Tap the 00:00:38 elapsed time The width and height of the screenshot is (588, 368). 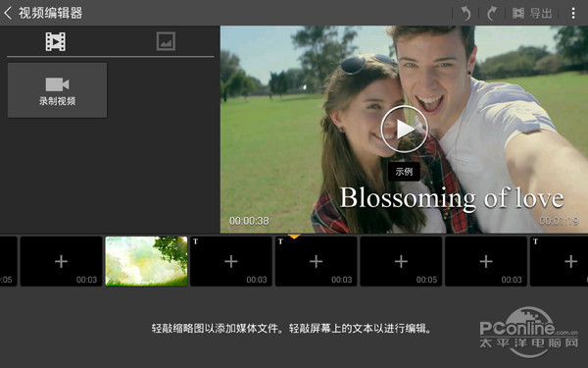249,221
